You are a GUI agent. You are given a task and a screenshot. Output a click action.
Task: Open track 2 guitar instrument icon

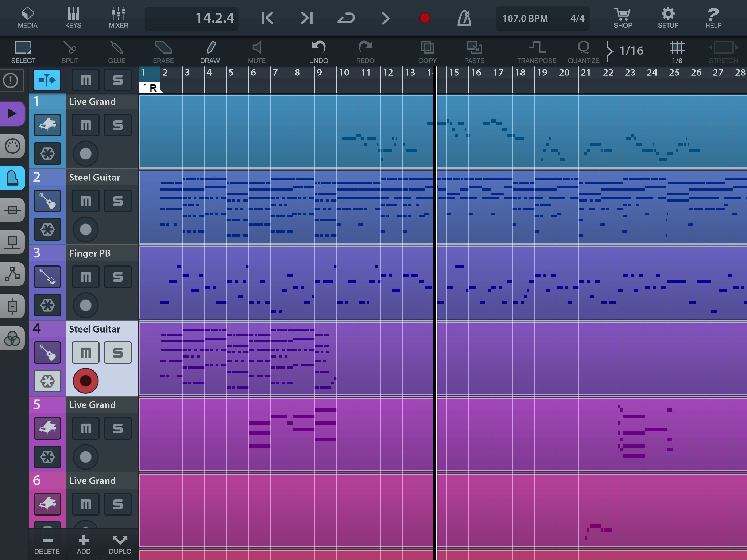47,201
